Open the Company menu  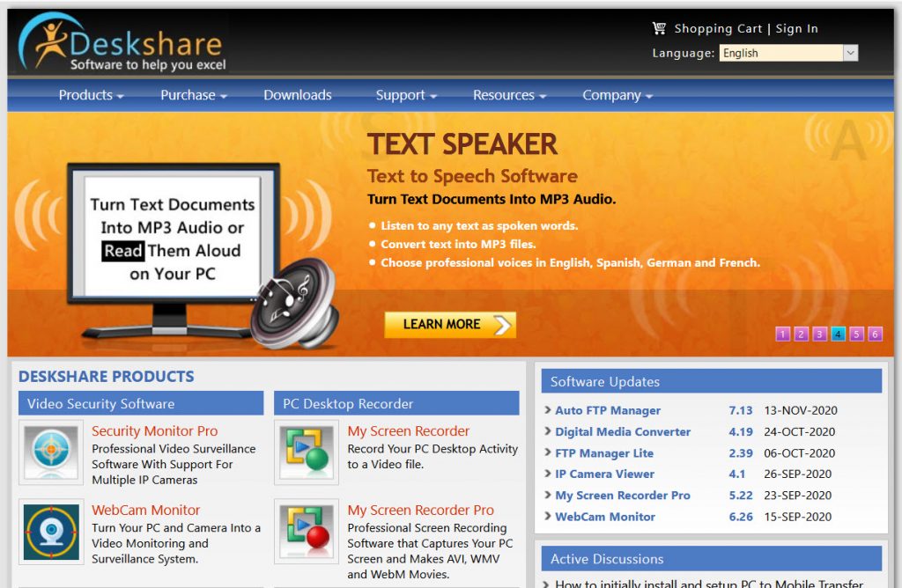click(x=617, y=95)
